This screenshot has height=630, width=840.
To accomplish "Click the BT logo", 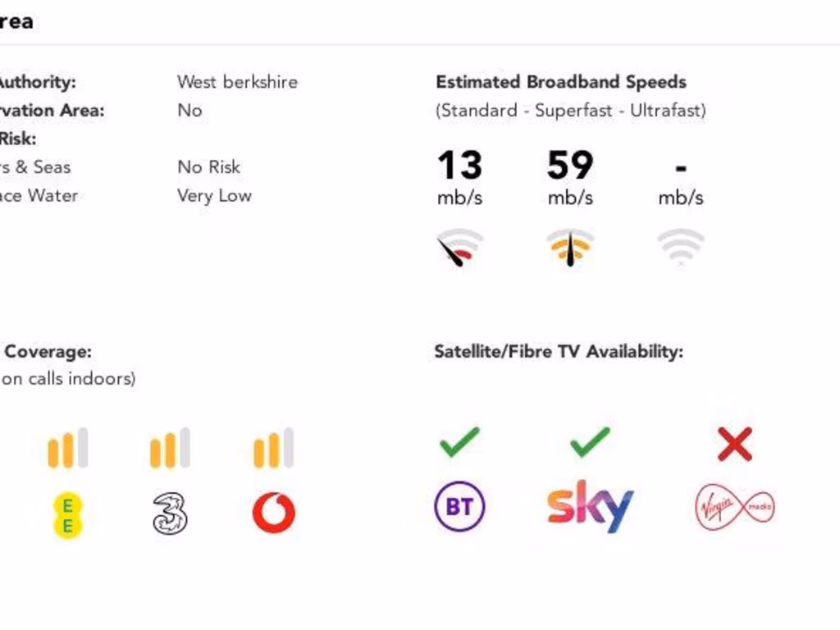I will (459, 507).
